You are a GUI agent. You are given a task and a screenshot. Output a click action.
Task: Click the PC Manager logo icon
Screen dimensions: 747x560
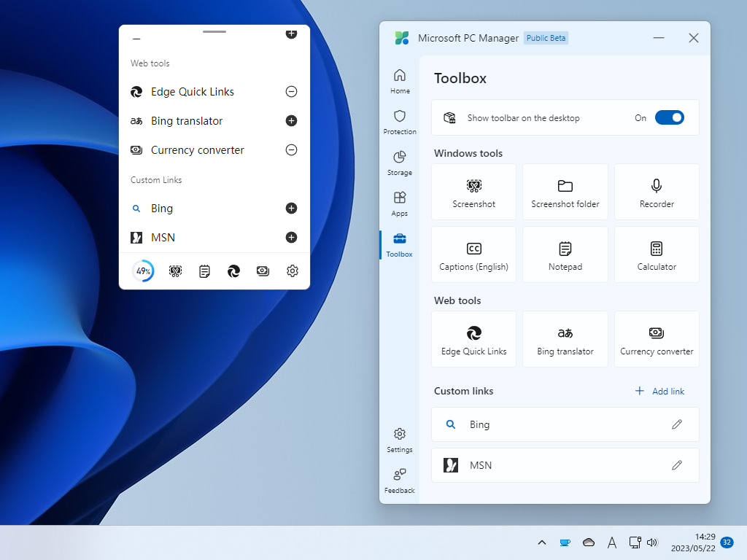(x=402, y=38)
